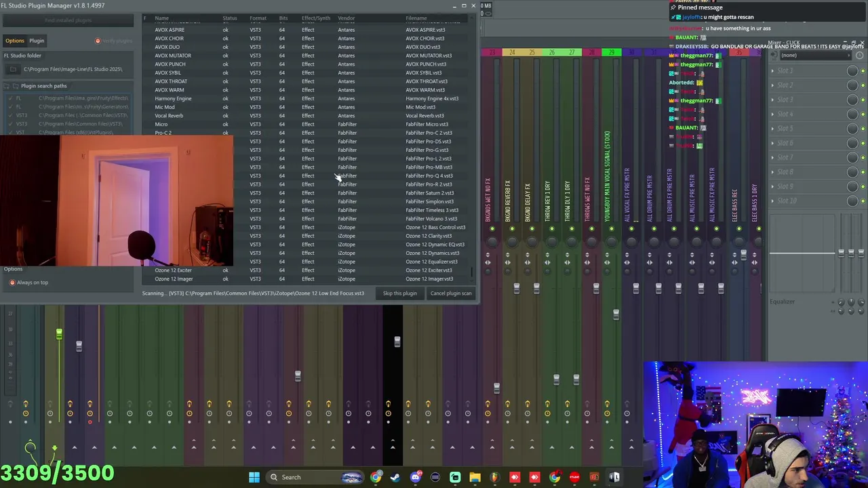
Task: Expand mixer effect Slot 6 arrow
Action: (772, 143)
